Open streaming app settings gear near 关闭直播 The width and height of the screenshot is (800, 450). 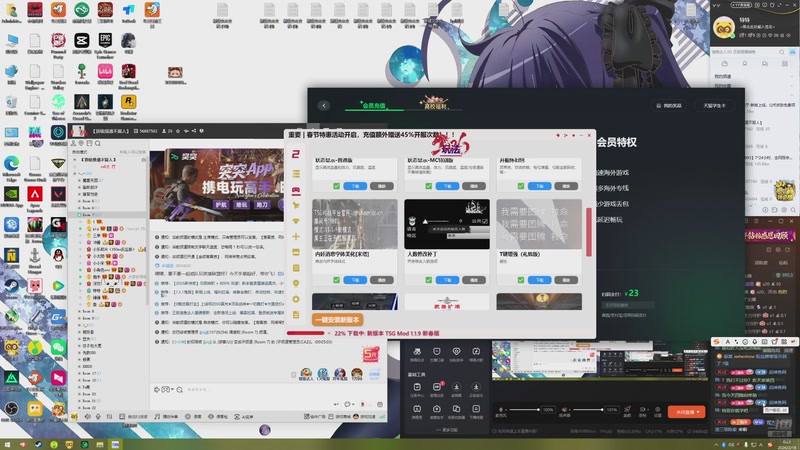point(658,411)
